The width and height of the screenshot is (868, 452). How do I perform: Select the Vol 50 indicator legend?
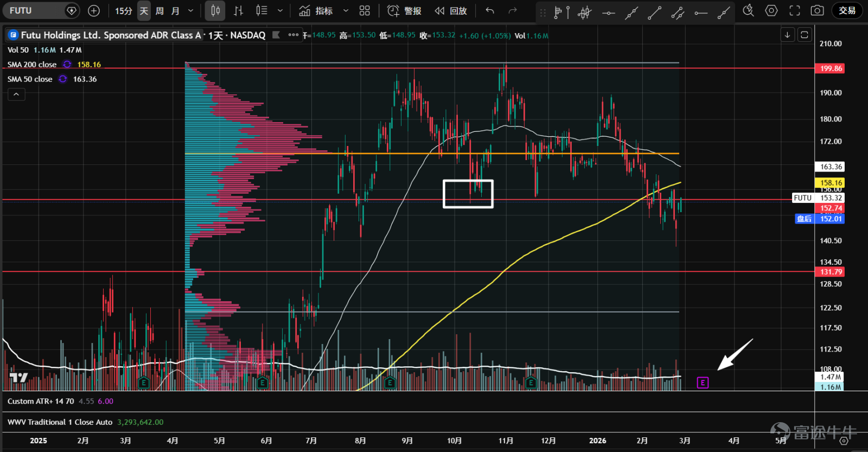[x=18, y=50]
